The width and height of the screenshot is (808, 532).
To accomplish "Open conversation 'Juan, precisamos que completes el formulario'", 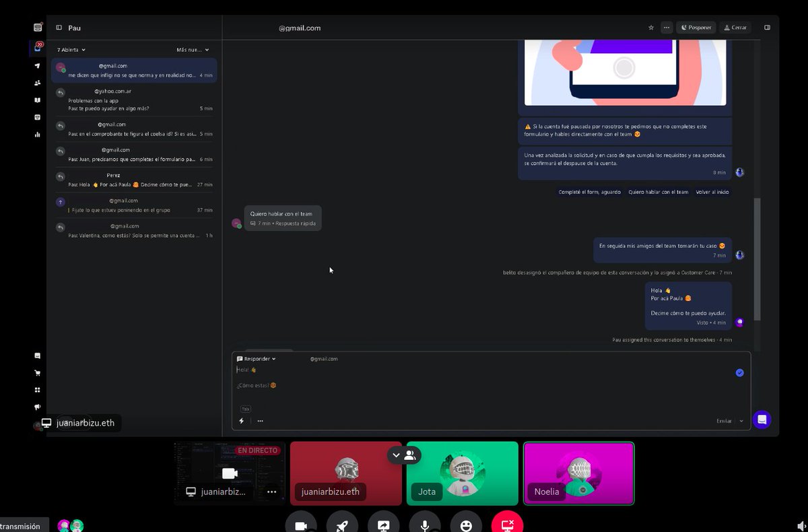I will click(x=134, y=154).
